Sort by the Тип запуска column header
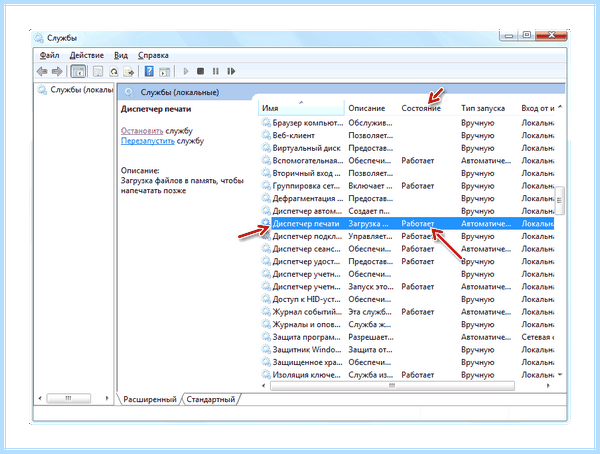The width and height of the screenshot is (600, 454). tap(483, 108)
